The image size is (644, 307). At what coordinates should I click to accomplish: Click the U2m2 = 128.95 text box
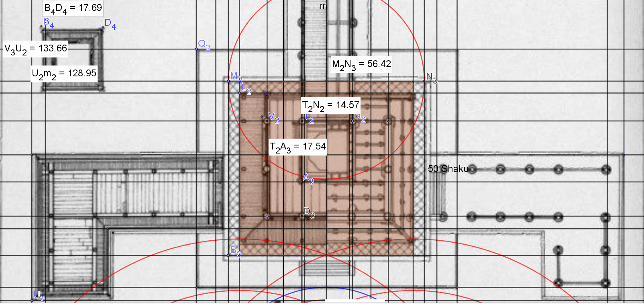pos(64,74)
